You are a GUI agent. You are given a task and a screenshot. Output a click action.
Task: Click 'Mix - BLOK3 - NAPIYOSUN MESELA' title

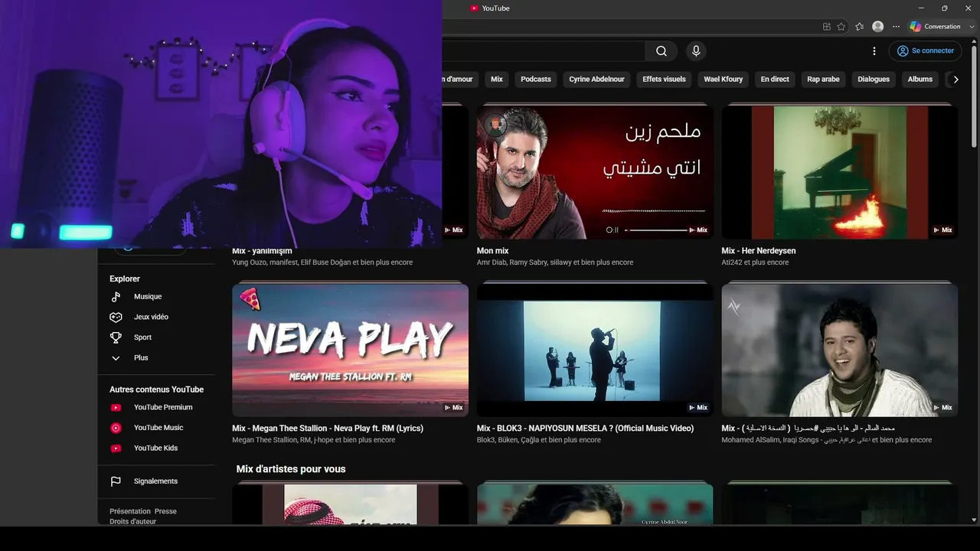(585, 429)
